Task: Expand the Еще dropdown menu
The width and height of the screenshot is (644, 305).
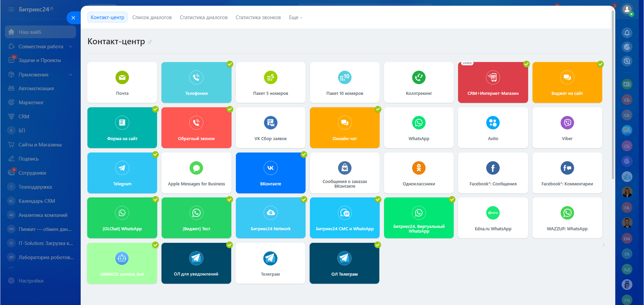Action: click(x=296, y=17)
